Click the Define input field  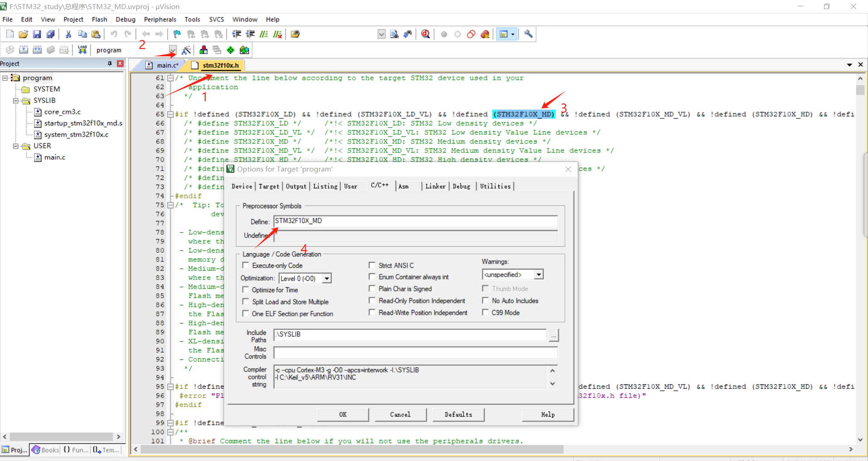415,221
